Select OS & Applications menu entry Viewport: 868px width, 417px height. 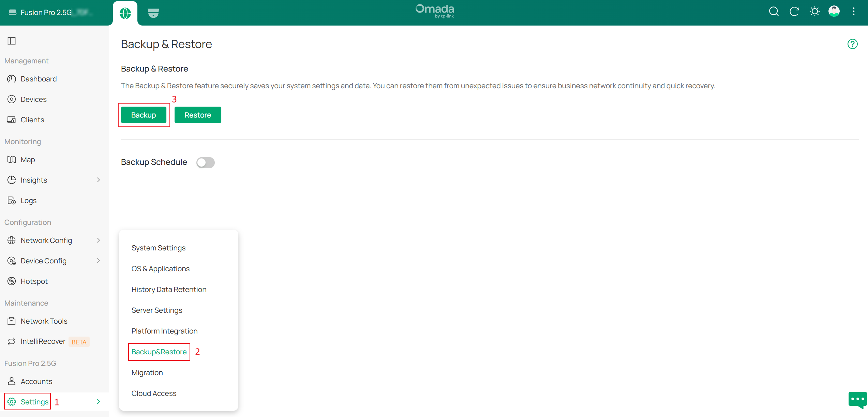click(160, 268)
